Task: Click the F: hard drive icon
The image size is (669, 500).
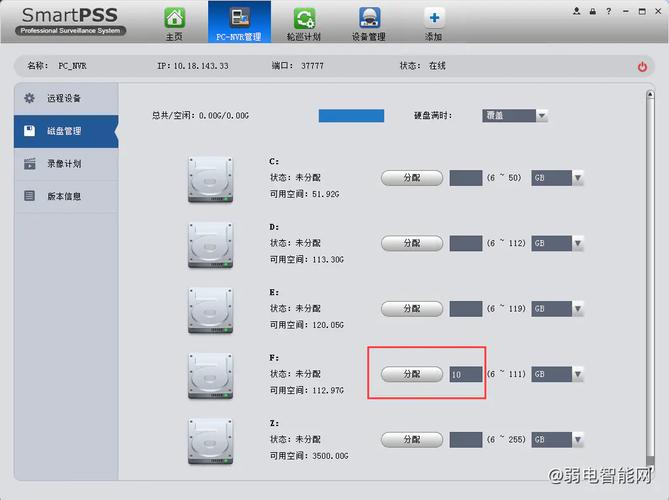Action: tap(210, 376)
